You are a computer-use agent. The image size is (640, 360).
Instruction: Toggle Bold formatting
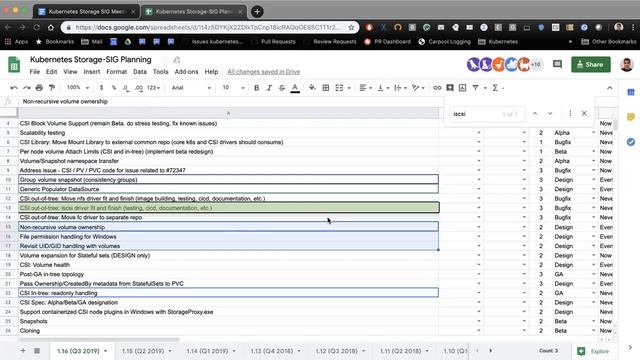click(256, 88)
